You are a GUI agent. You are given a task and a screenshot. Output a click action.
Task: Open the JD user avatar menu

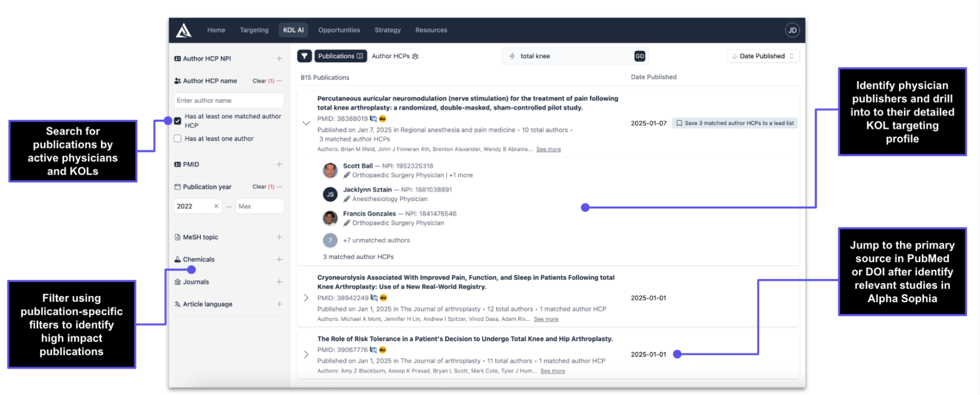click(792, 30)
